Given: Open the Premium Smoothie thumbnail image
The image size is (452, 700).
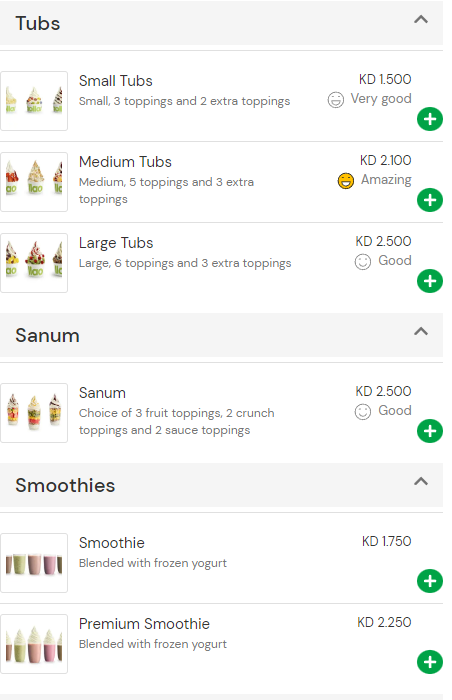Looking at the screenshot, I should pyautogui.click(x=34, y=644).
